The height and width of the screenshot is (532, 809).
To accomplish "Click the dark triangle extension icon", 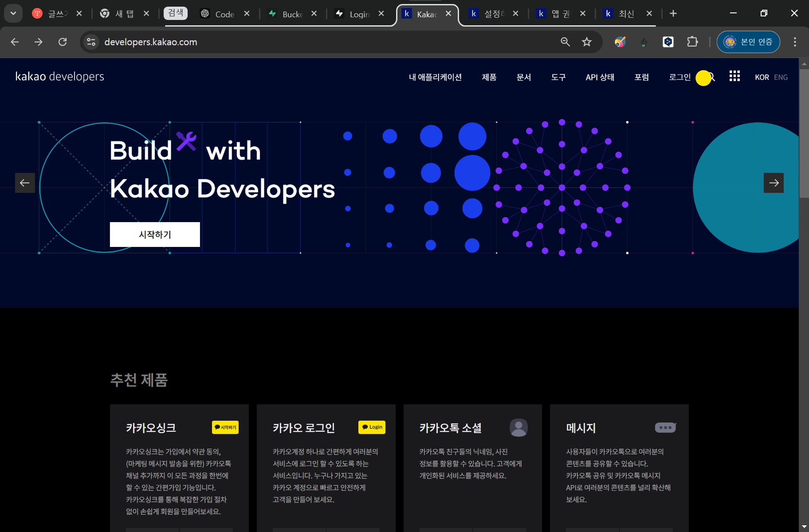I will (644, 42).
